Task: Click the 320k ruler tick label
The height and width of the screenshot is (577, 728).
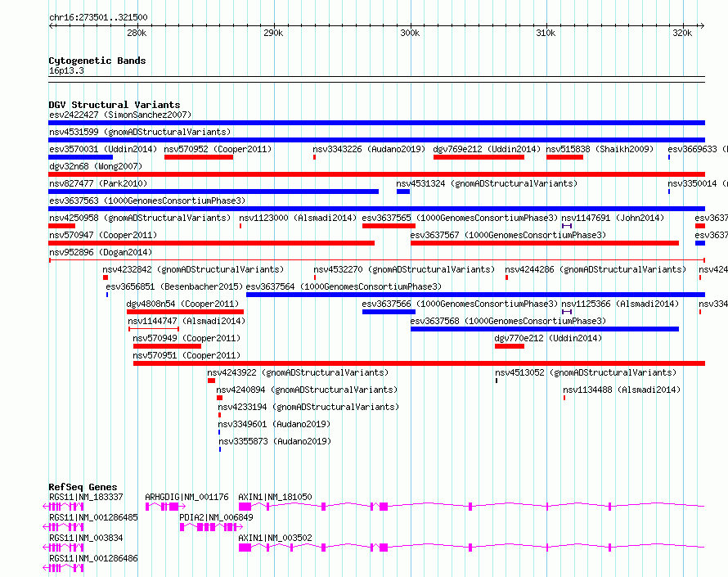Action: [x=682, y=33]
